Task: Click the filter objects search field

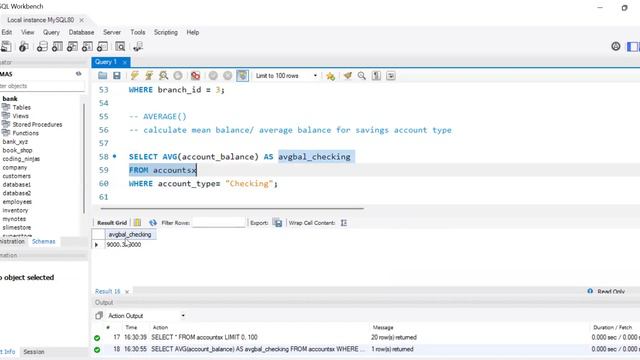Action: 42,86
